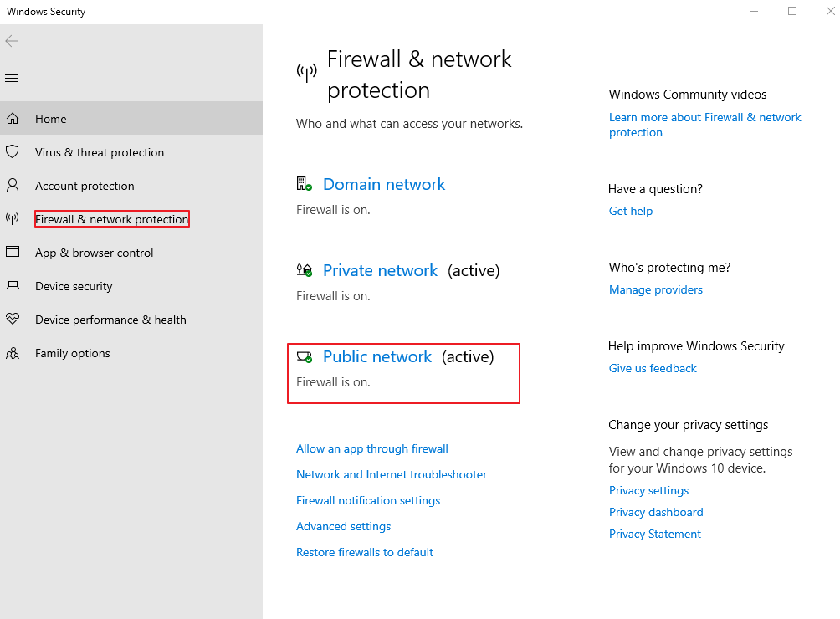
Task: Click the Domain network building icon
Action: pos(305,184)
